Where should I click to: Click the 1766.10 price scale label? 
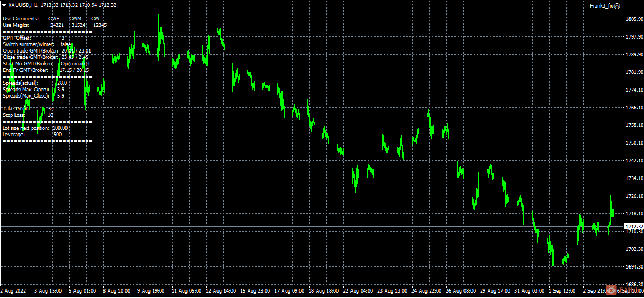634,108
